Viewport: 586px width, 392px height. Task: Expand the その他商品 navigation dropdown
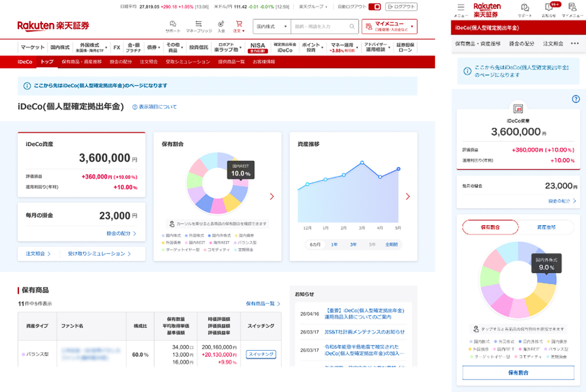click(x=174, y=47)
